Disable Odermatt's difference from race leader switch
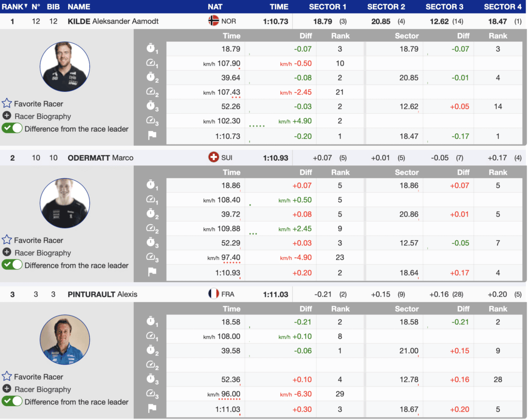Viewport: 529px width, 420px height. click(x=12, y=265)
